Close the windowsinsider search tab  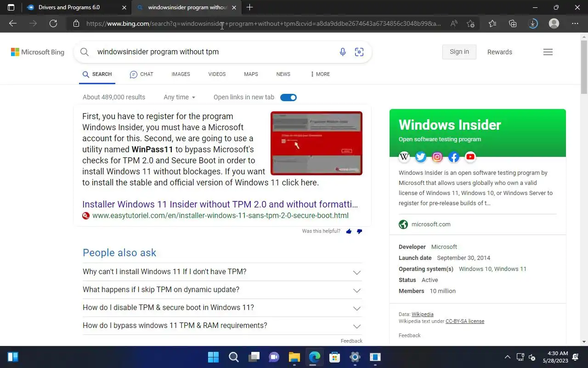(x=234, y=7)
